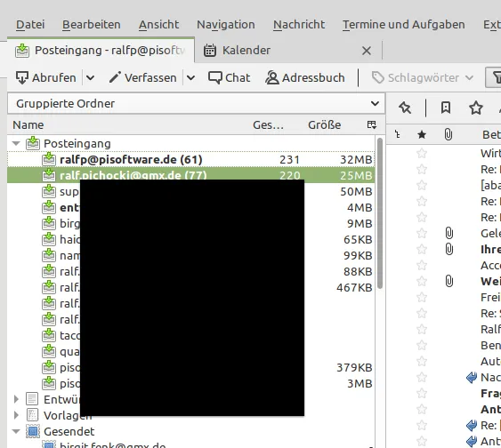Toggle star on the first message row
The width and height of the screenshot is (501, 448).
422,154
